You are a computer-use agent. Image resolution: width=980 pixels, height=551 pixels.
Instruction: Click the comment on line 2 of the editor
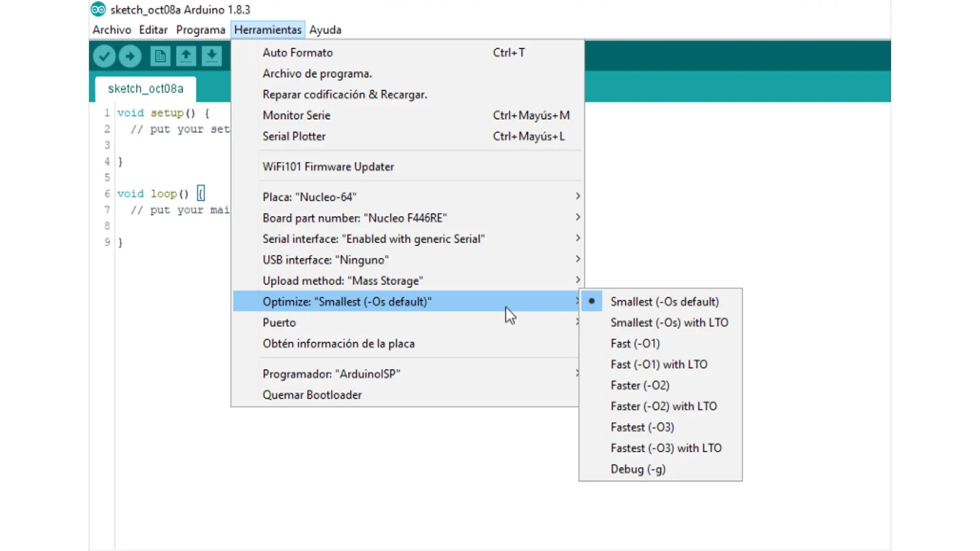tap(180, 129)
